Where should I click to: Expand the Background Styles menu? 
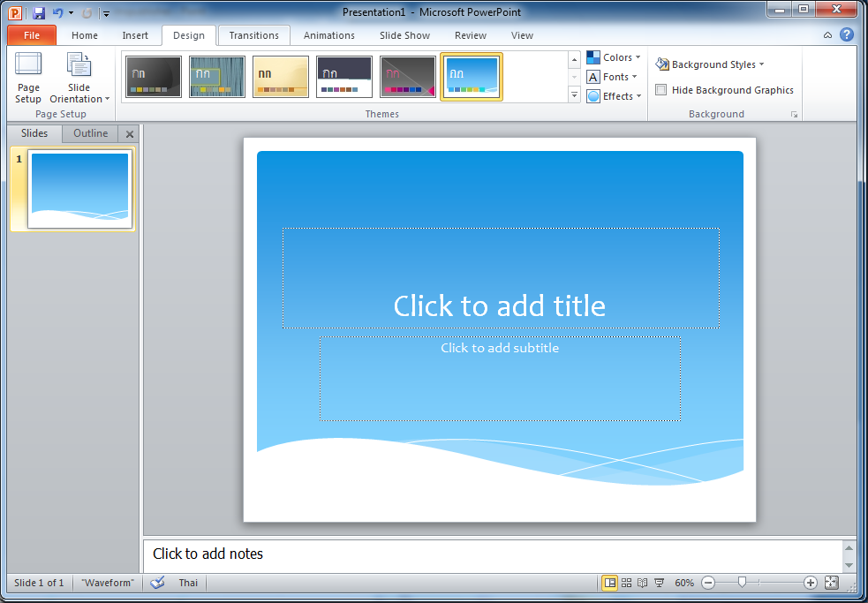pos(711,64)
